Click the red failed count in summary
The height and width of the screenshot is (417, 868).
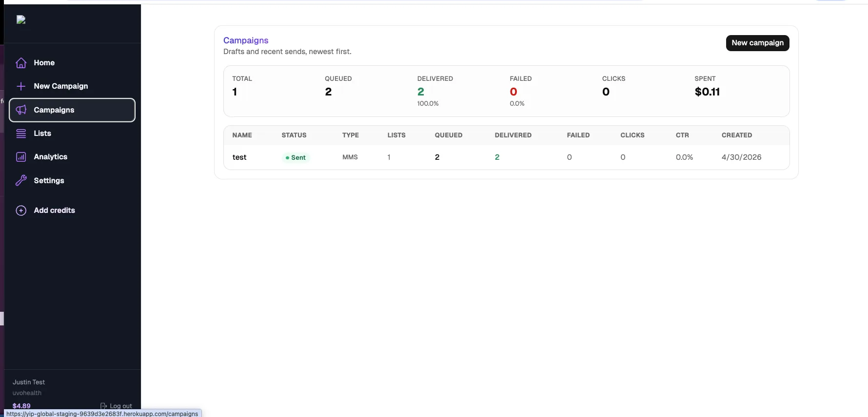(513, 92)
